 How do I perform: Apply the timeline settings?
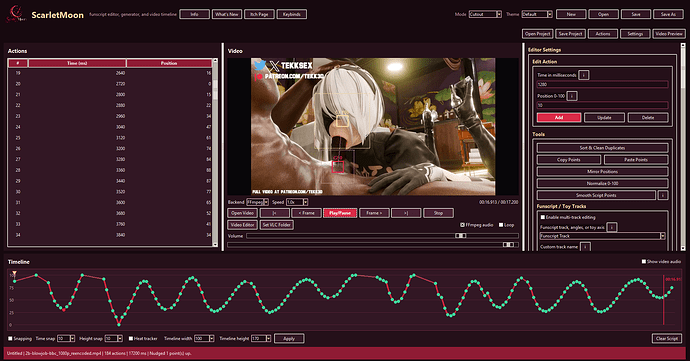coord(289,339)
